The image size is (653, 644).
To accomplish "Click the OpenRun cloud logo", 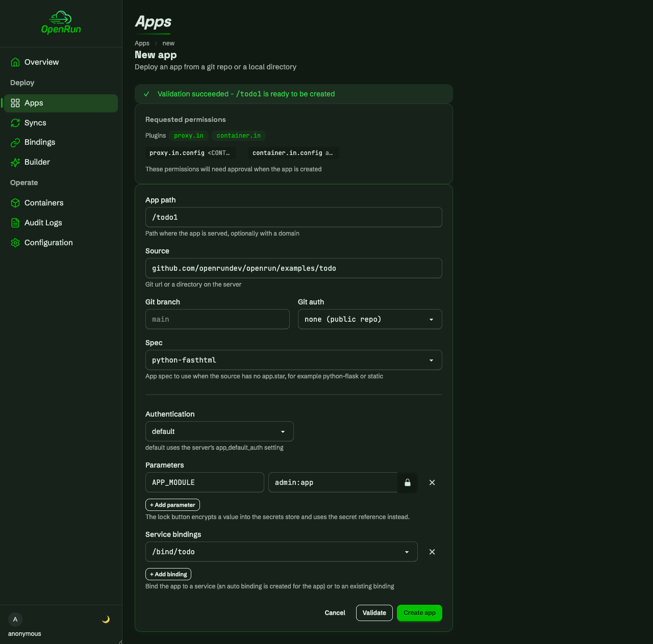I will pos(61,22).
